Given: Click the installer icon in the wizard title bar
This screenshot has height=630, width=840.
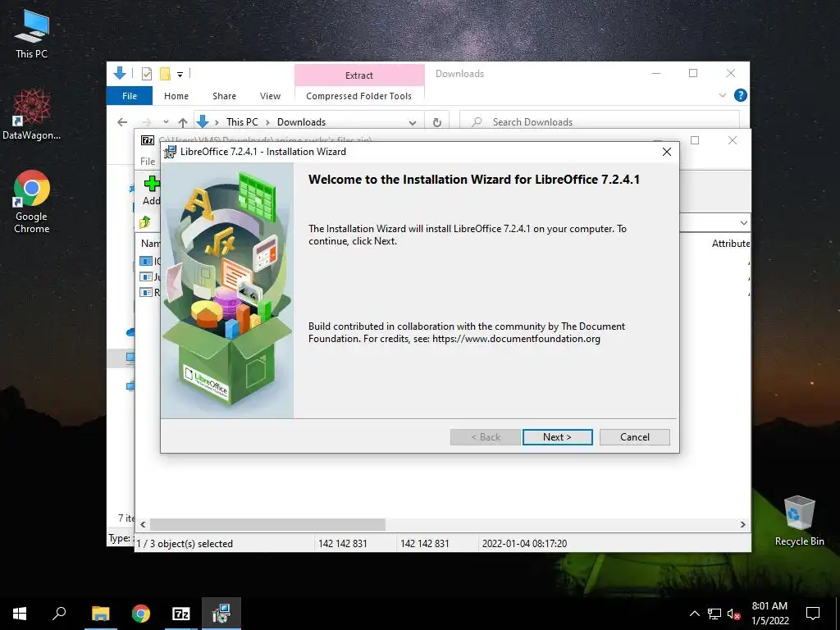Looking at the screenshot, I should pyautogui.click(x=170, y=152).
